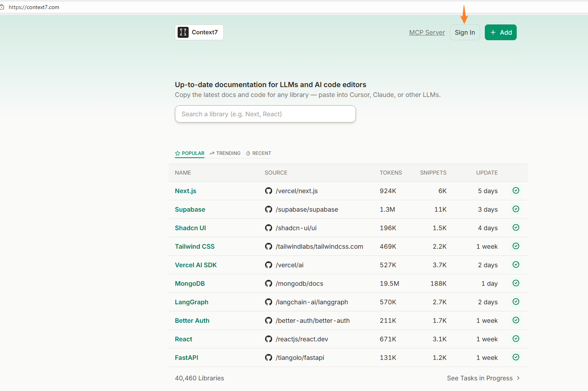Click GitHub icon in FastAPI row

[269, 357]
